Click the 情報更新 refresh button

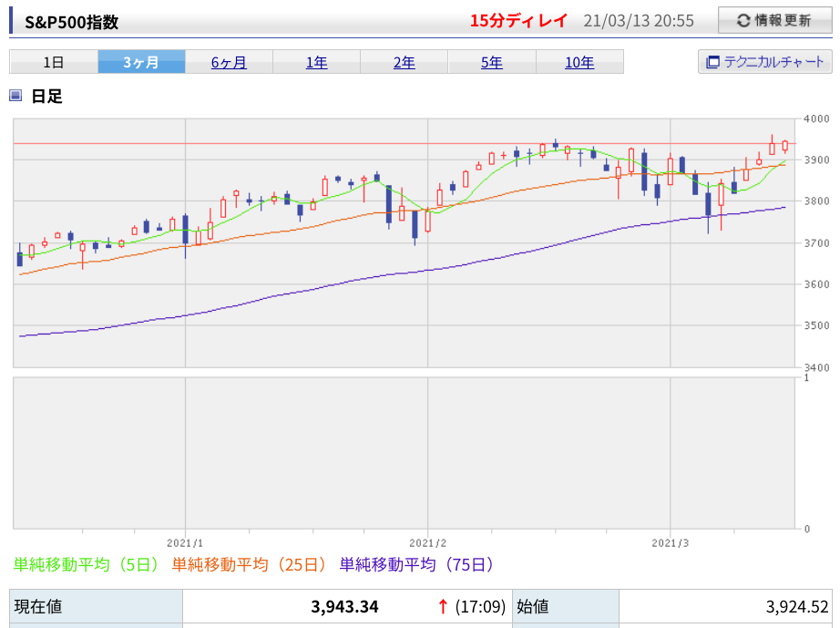click(774, 20)
